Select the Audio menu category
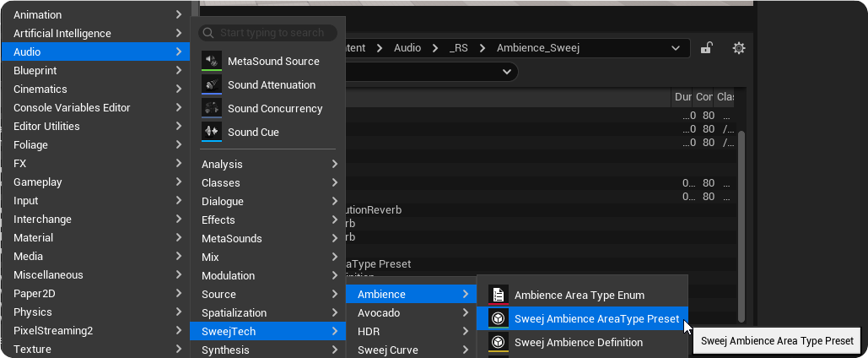This screenshot has width=868, height=358. (x=96, y=52)
